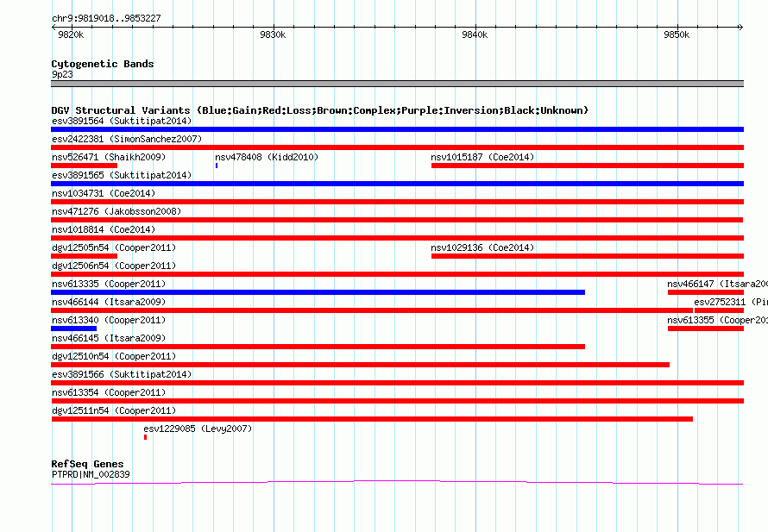This screenshot has width=768, height=532.
Task: Select the blue bar under nsv613335
Action: point(318,292)
